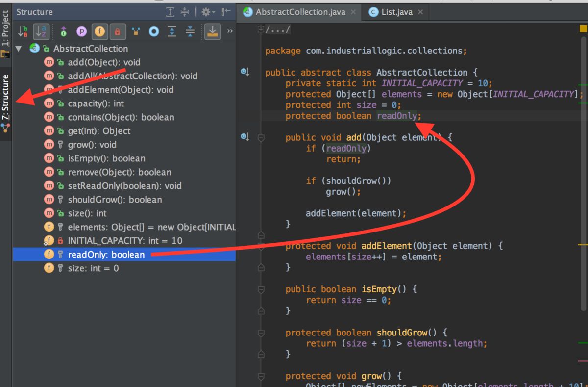
Task: Toggle Show Fields (orange f) icon
Action: (99, 32)
